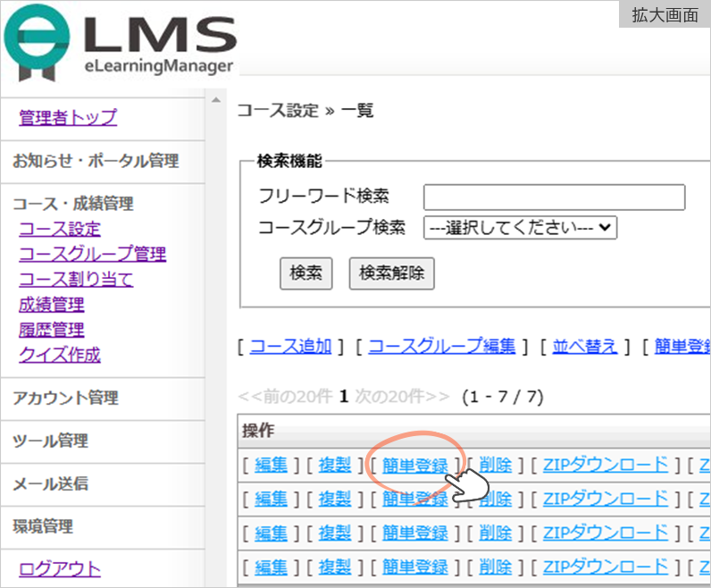711x588 pixels.
Task: Open 履歴管理 in sidebar
Action: pyautogui.click(x=52, y=330)
